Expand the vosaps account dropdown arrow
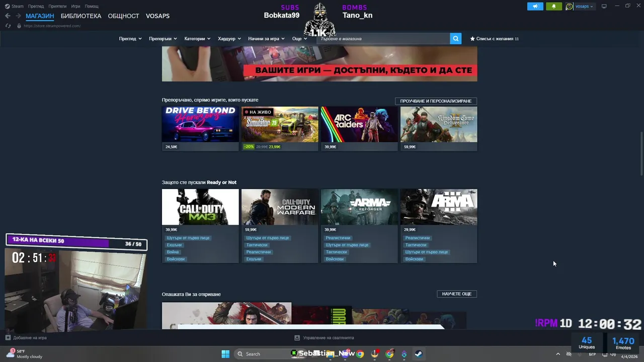This screenshot has width=644, height=362. (592, 7)
